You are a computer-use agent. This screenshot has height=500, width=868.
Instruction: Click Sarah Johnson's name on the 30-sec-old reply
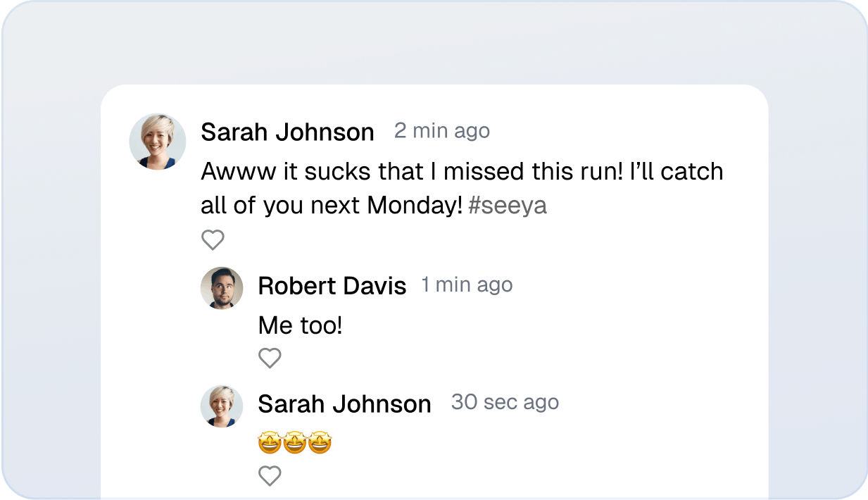pos(344,404)
